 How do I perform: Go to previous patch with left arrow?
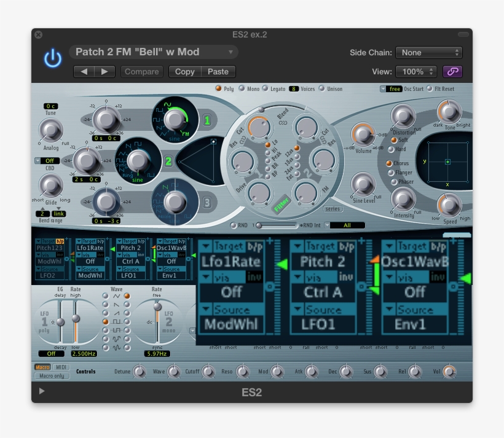[x=84, y=71]
